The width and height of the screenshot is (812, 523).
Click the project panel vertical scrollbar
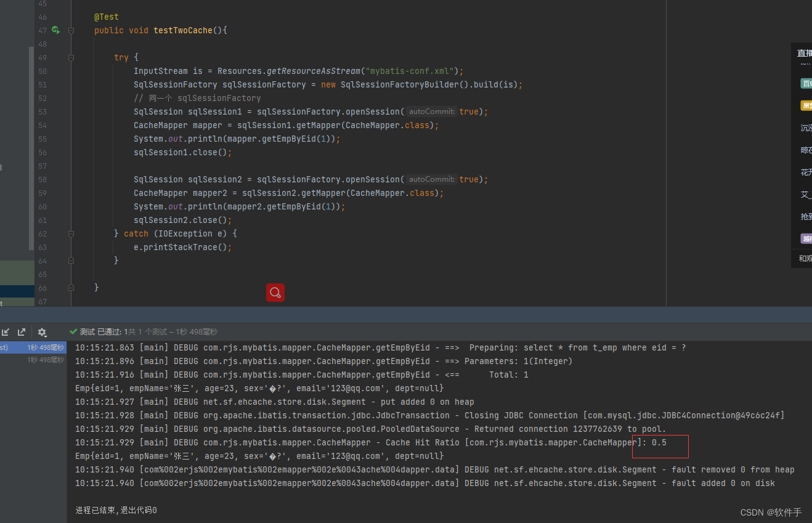(x=31, y=148)
